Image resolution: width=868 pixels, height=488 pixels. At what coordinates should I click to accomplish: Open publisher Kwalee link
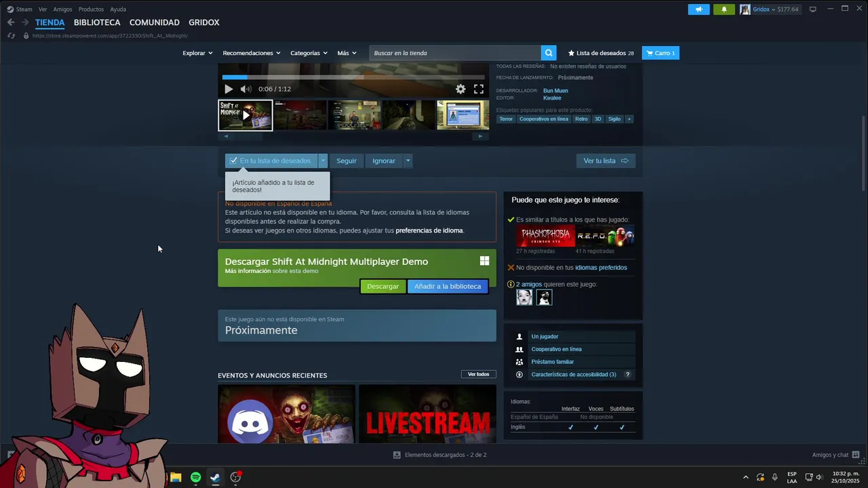coord(552,98)
